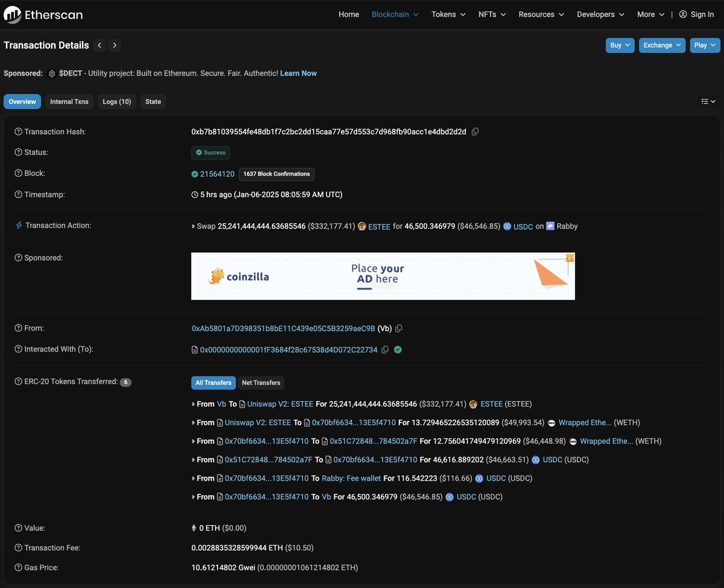Click the coinzilla advertisement banner
724x588 pixels.
click(383, 275)
